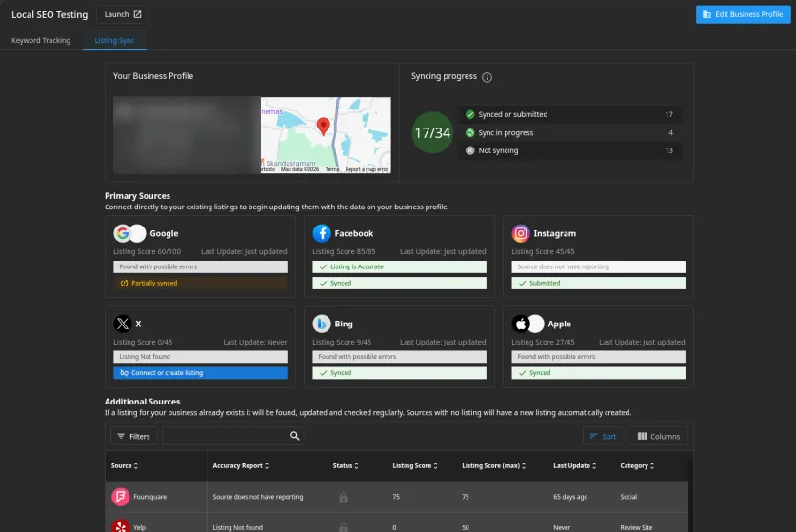Sort by Listing Score (max) column

[x=494, y=465]
